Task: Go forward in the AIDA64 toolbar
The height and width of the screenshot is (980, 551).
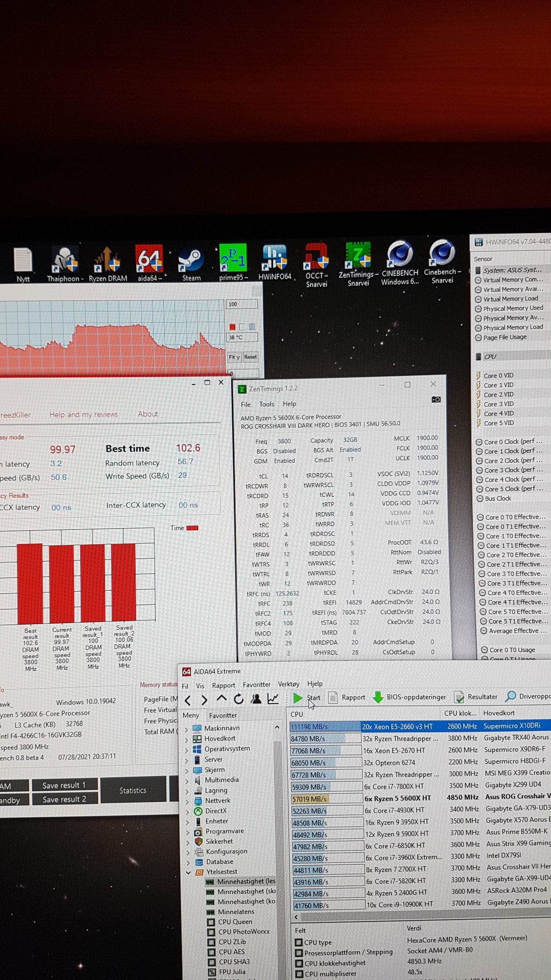Action: [x=204, y=700]
